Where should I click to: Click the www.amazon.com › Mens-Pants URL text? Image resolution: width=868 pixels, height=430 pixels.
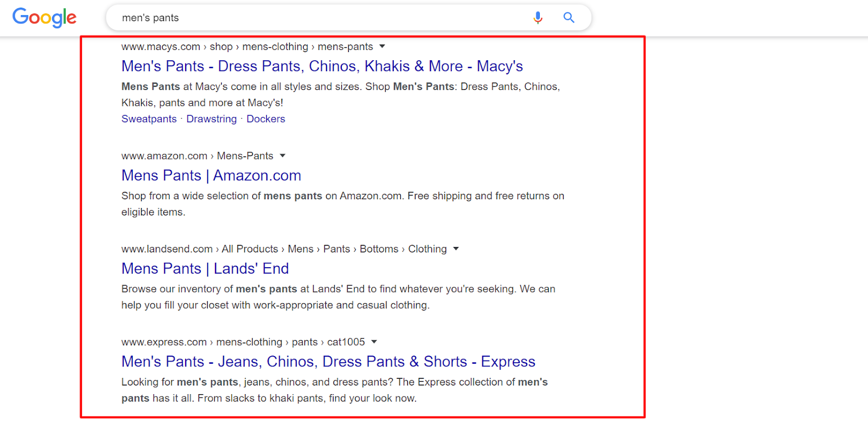(197, 156)
